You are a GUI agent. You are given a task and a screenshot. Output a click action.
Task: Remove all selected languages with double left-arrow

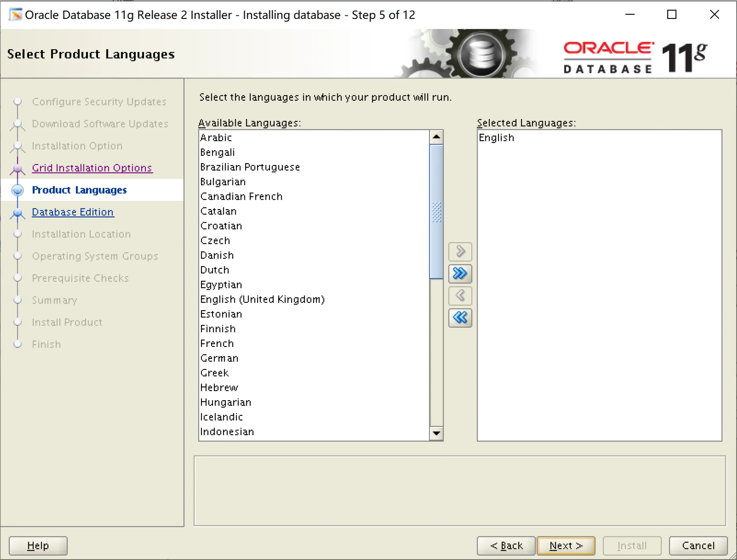pos(460,318)
